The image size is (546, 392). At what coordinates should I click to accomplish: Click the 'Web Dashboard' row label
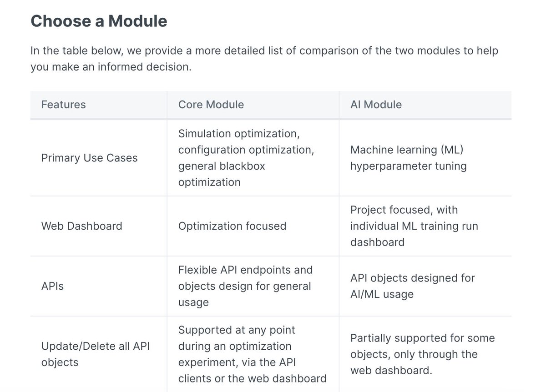pyautogui.click(x=81, y=226)
